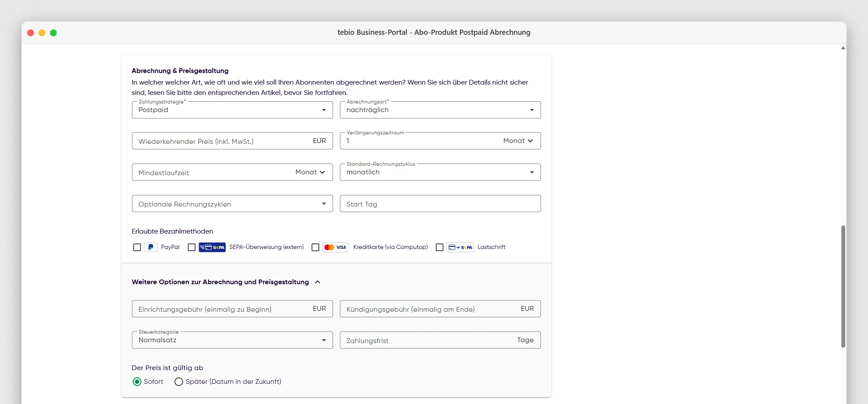The height and width of the screenshot is (404, 868).
Task: Click the SEPA Lastschrift logo icon
Action: coord(460,247)
